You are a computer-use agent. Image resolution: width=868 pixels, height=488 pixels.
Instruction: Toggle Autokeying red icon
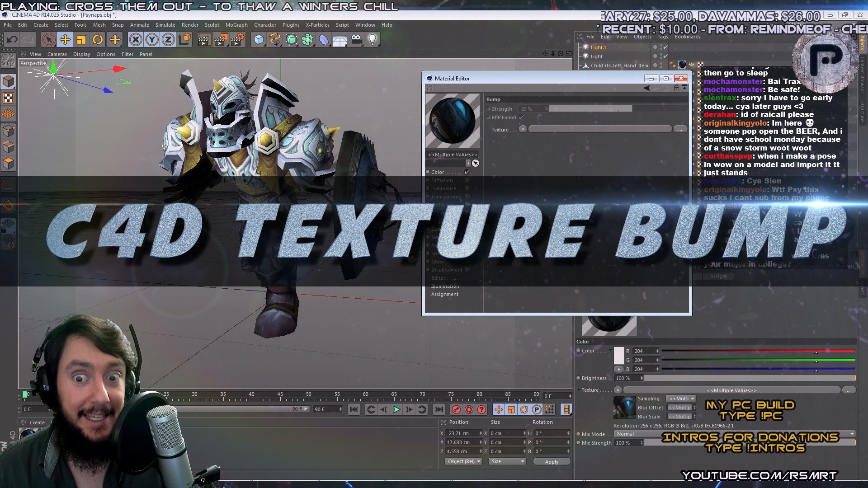[469, 409]
